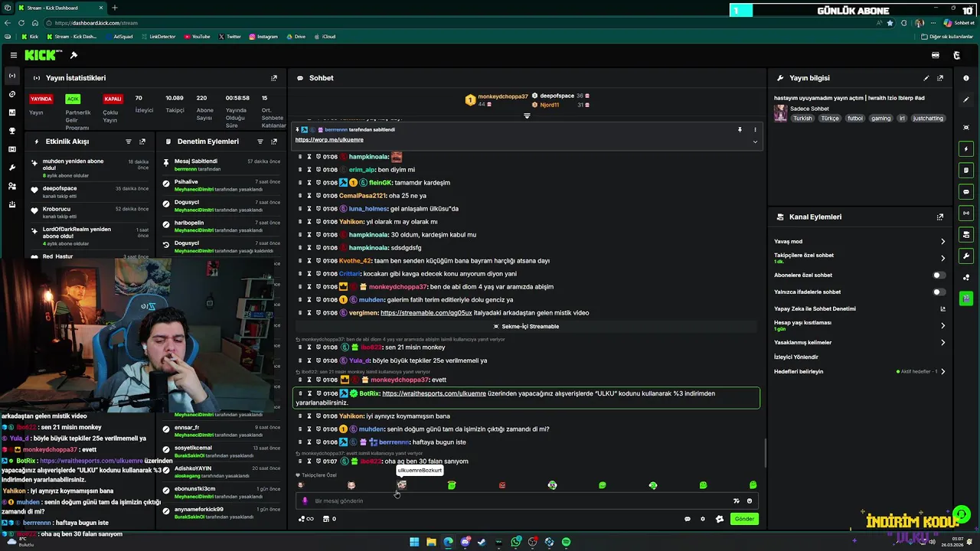
Task: Click the Turkish tag in Yayın bilgisi
Action: 802,119
